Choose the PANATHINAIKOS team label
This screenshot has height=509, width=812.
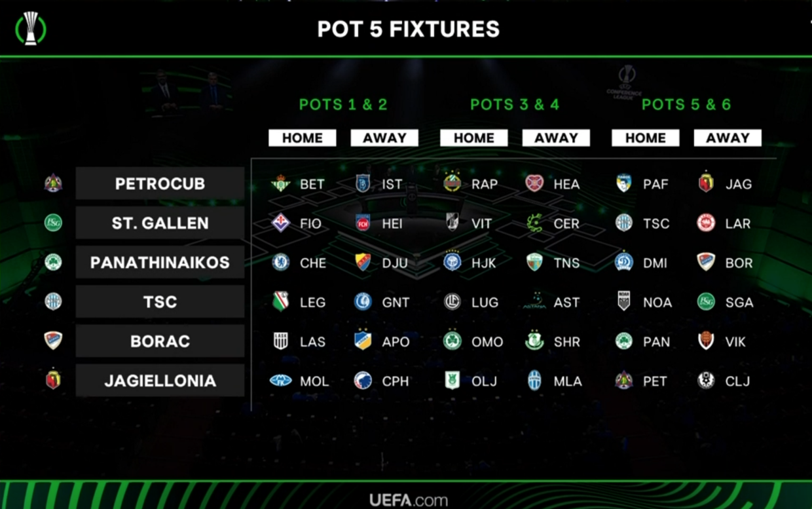[160, 262]
